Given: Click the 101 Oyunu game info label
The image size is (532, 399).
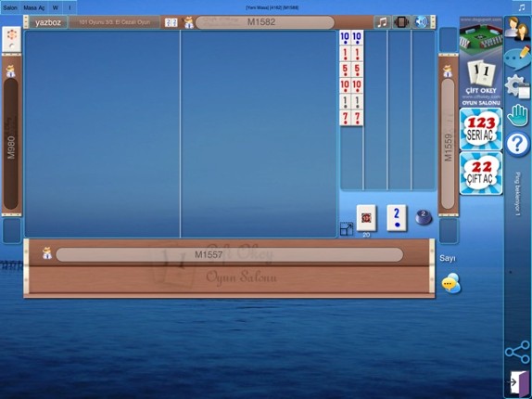Looking at the screenshot, I should tap(114, 22).
